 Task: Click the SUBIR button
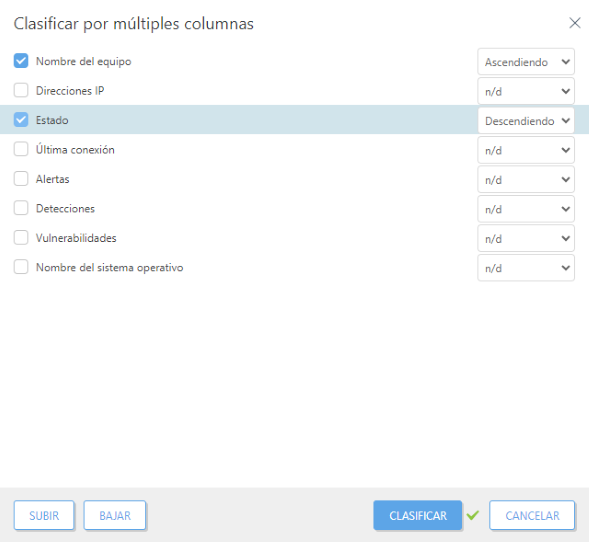pos(44,515)
